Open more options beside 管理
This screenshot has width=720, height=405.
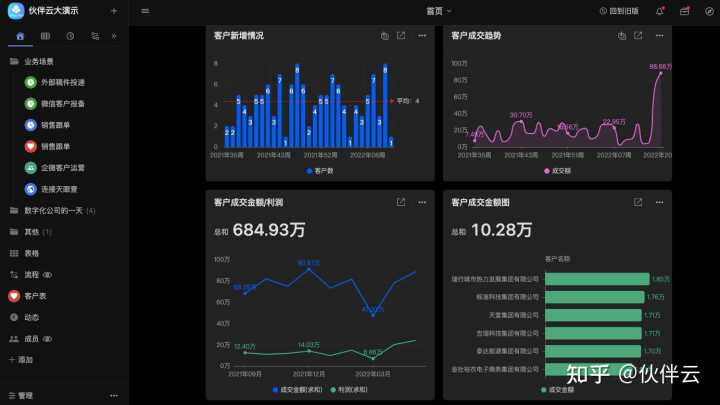pyautogui.click(x=114, y=395)
